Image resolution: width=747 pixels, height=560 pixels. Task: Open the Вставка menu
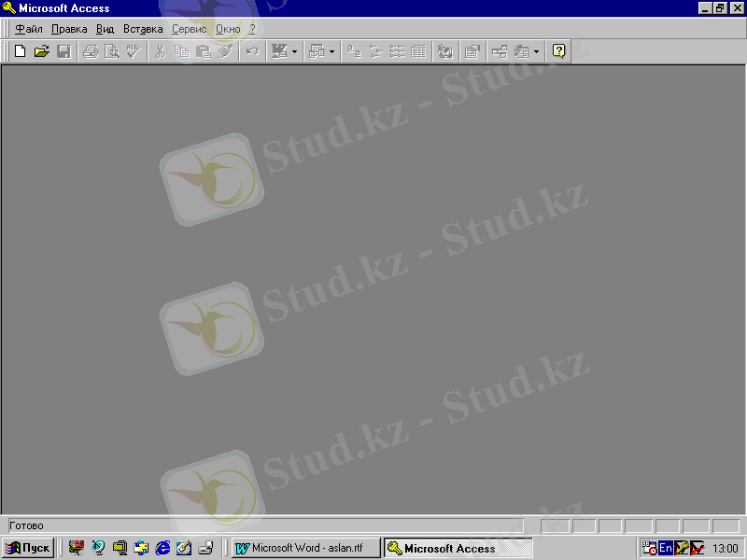point(143,29)
